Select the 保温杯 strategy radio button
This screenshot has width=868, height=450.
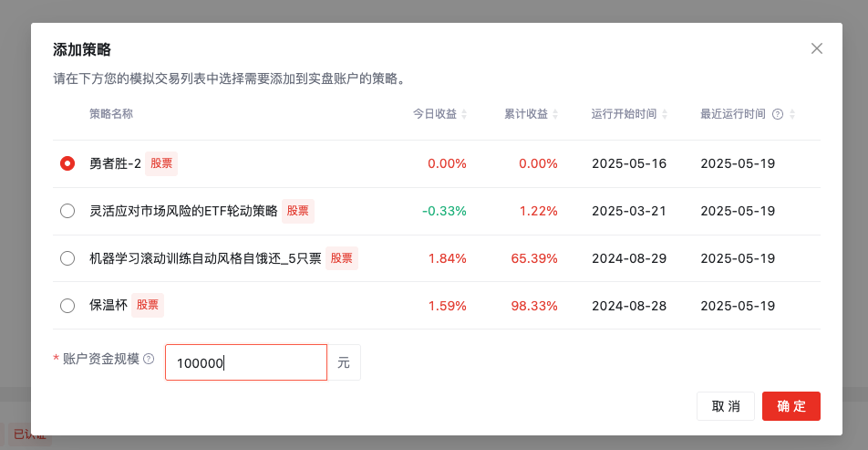pyautogui.click(x=67, y=306)
